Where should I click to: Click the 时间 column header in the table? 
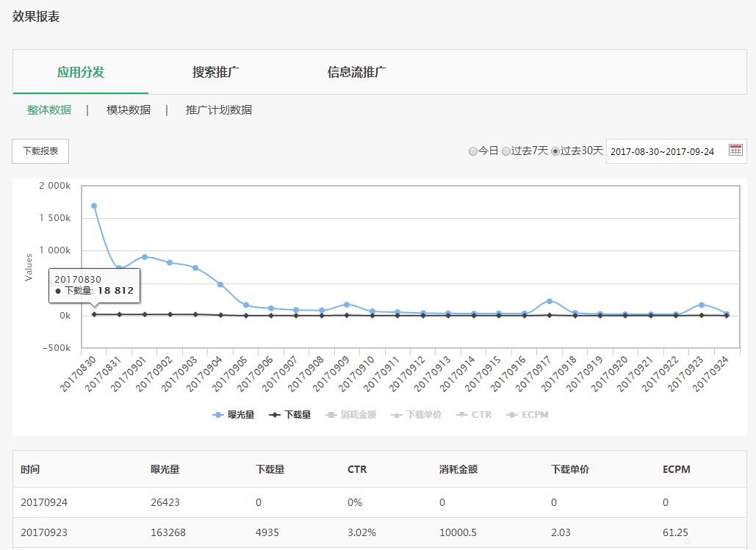point(31,468)
